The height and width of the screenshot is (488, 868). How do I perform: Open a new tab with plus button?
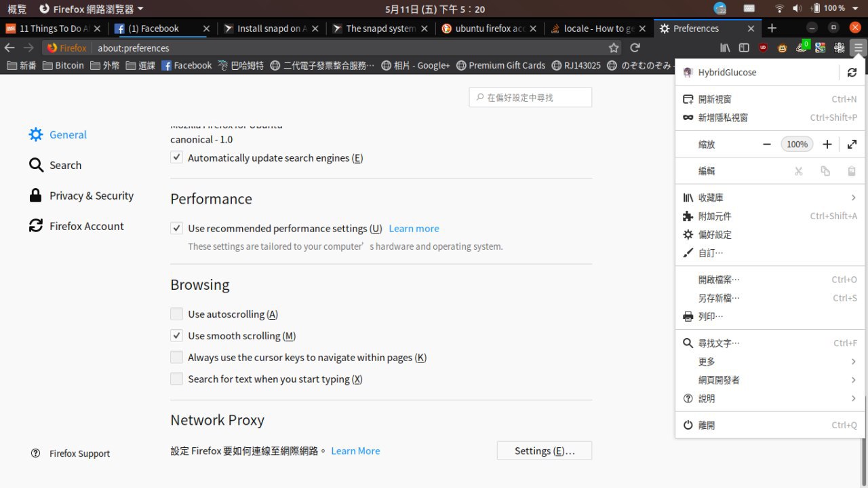[x=772, y=29]
